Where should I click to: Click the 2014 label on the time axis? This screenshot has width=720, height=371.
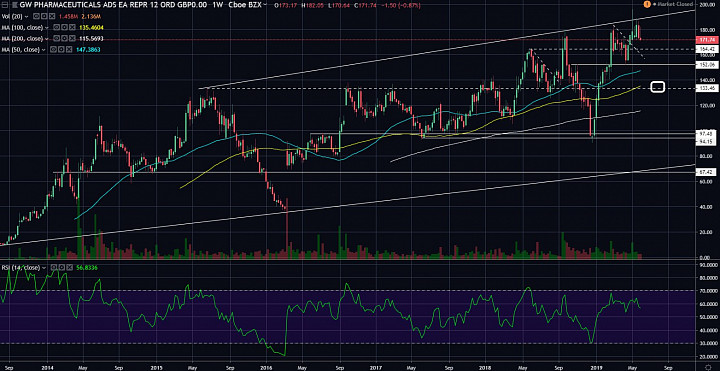coord(47,367)
